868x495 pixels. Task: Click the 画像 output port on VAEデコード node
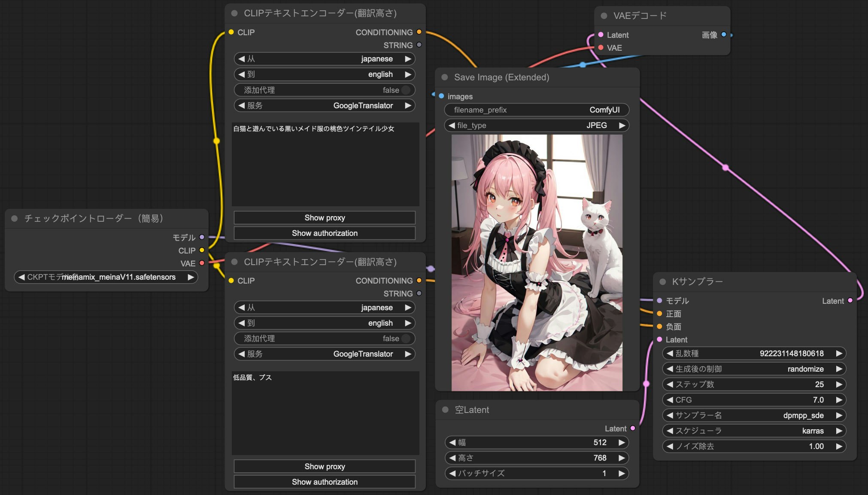[x=724, y=35]
